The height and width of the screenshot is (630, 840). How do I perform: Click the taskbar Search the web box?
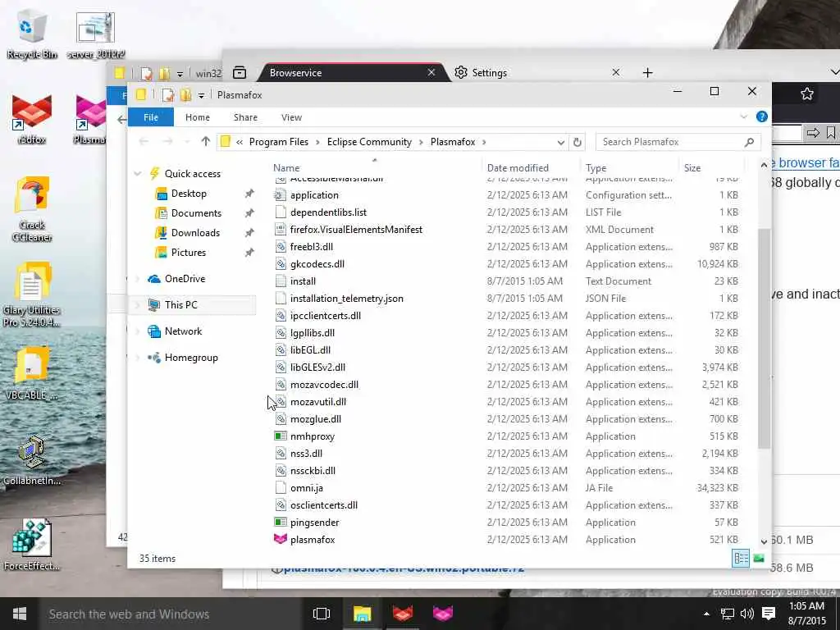[x=171, y=614]
